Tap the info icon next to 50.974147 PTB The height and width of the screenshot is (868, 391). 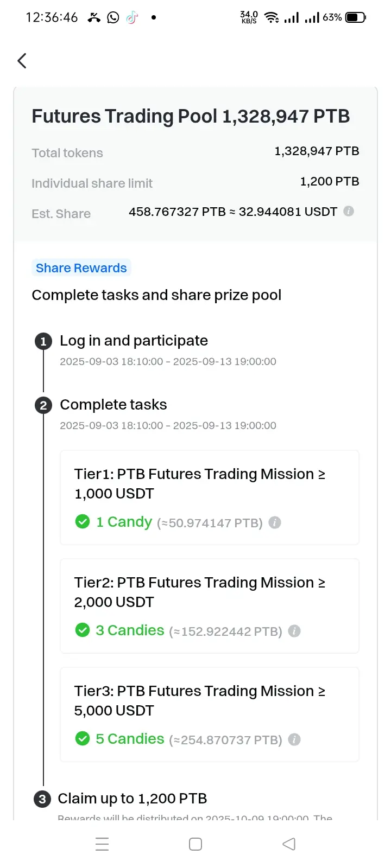[x=275, y=522]
